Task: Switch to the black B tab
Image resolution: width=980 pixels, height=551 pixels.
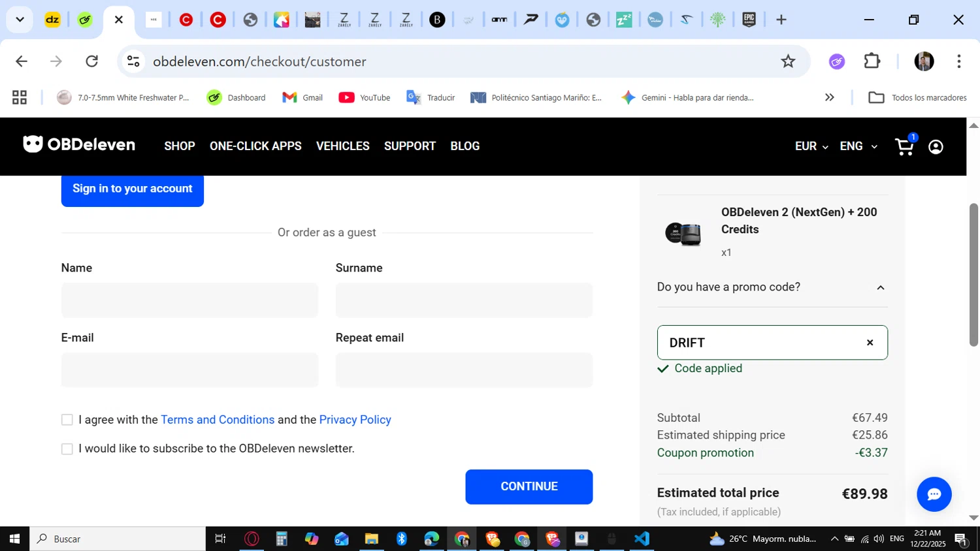Action: tap(437, 20)
